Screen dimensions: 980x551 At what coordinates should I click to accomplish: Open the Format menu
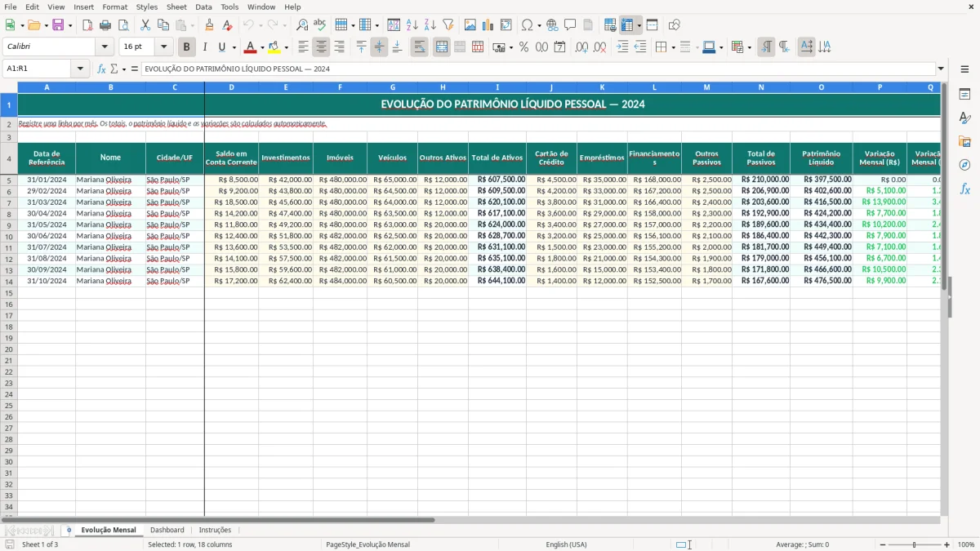click(114, 7)
